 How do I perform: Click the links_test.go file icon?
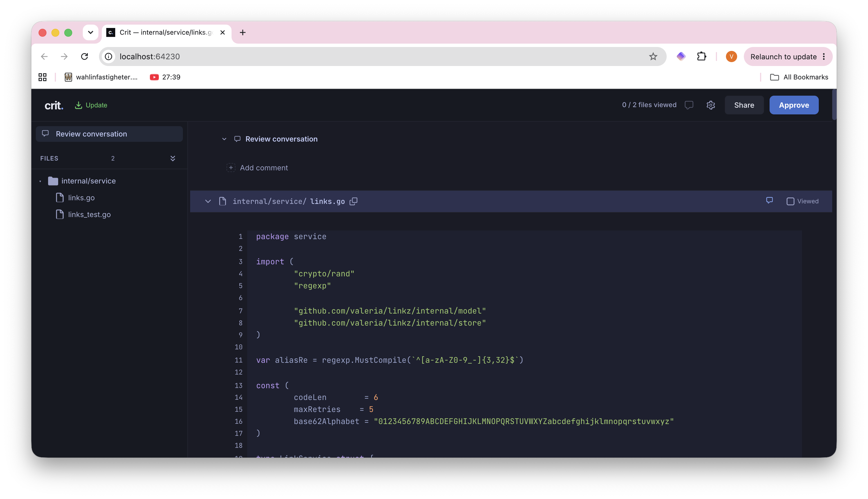(x=60, y=214)
